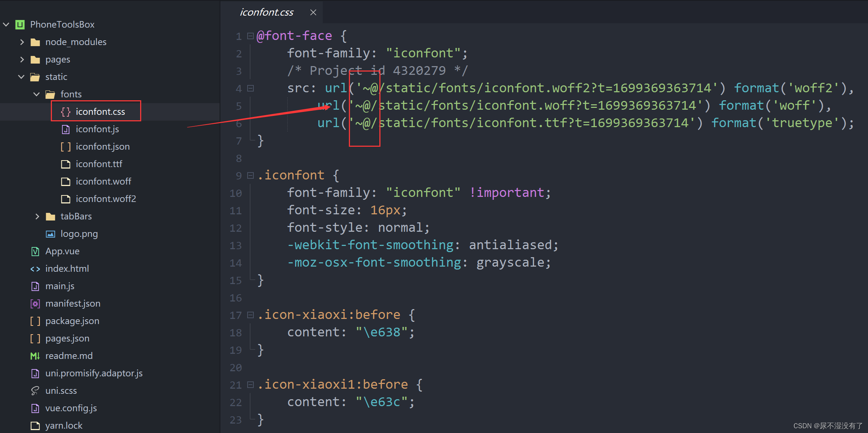Viewport: 868px width, 433px height.
Task: Collapse the static folder
Action: (x=22, y=77)
